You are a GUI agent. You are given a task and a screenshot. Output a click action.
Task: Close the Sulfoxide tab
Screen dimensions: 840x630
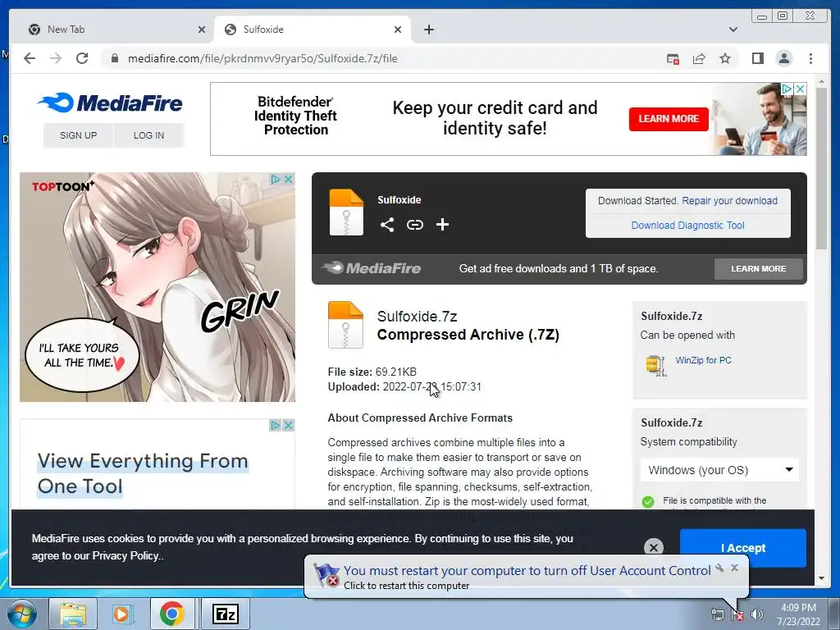[398, 30]
